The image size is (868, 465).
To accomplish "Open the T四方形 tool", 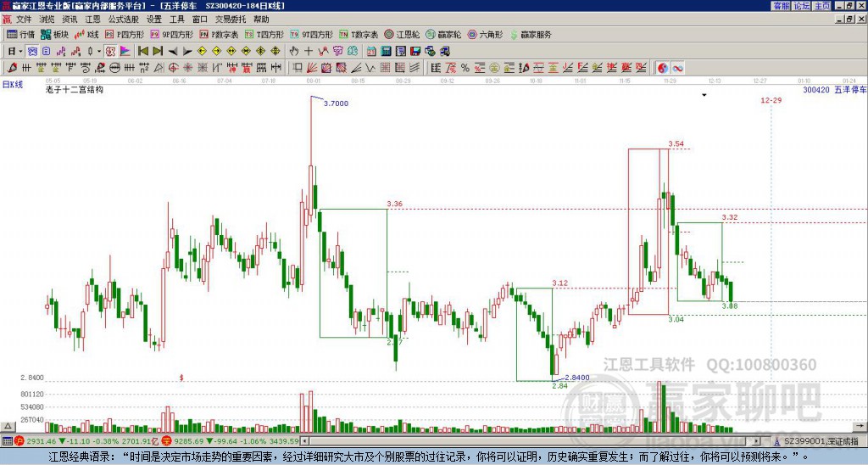I will pyautogui.click(x=264, y=34).
